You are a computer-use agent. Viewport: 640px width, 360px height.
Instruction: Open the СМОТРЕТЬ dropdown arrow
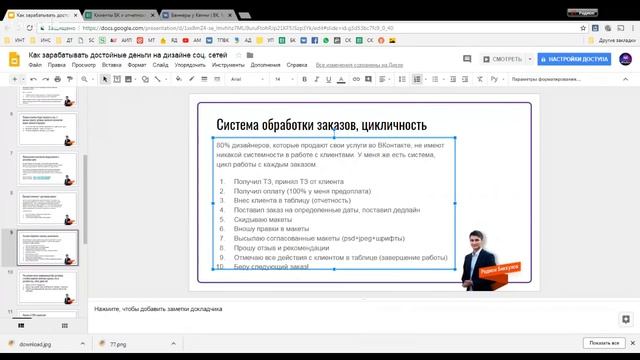coord(530,59)
